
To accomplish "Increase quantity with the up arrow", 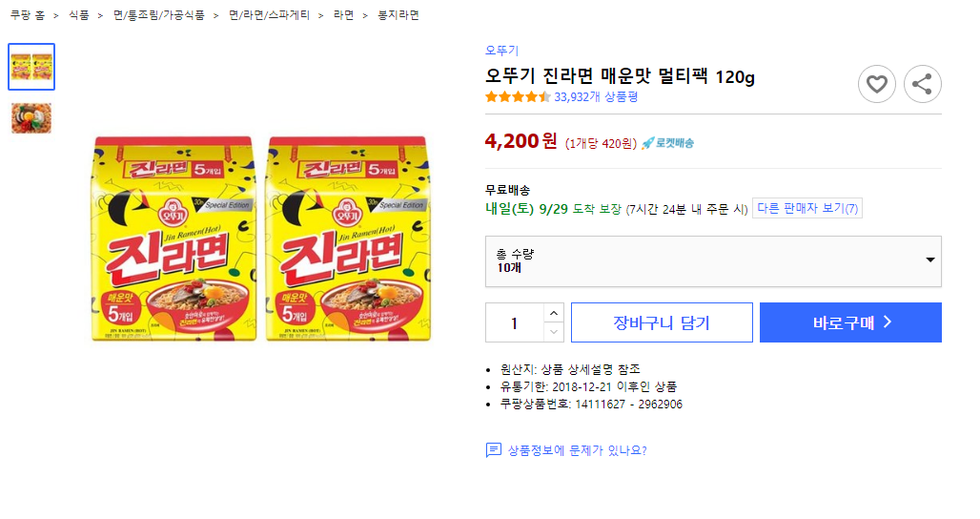I will [x=554, y=313].
